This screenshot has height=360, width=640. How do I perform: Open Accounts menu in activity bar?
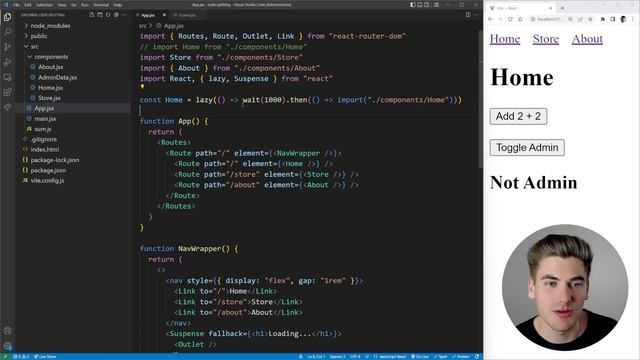7,331
